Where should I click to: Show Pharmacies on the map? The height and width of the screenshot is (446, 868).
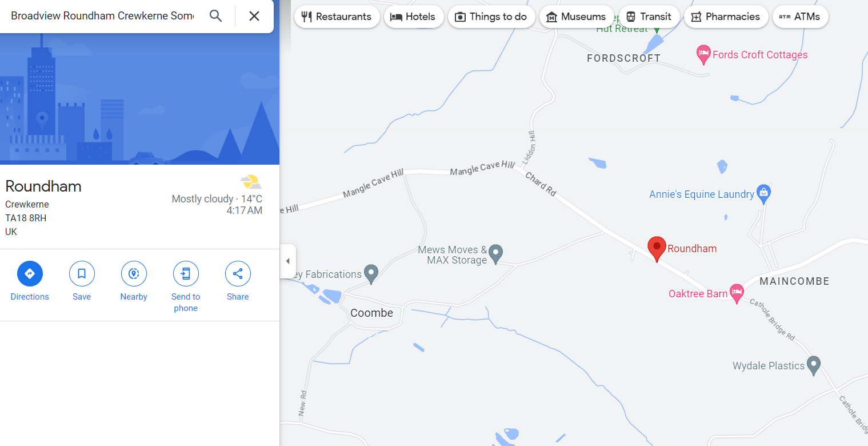pyautogui.click(x=726, y=17)
